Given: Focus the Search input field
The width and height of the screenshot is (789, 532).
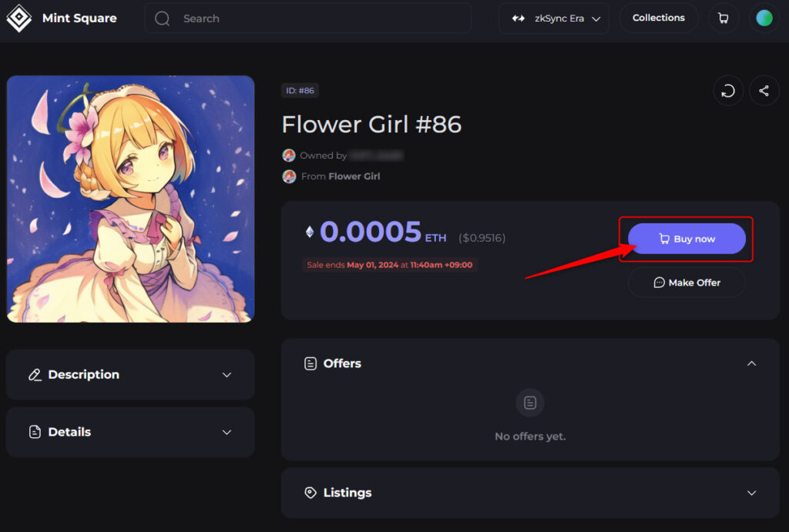Looking at the screenshot, I should point(308,18).
